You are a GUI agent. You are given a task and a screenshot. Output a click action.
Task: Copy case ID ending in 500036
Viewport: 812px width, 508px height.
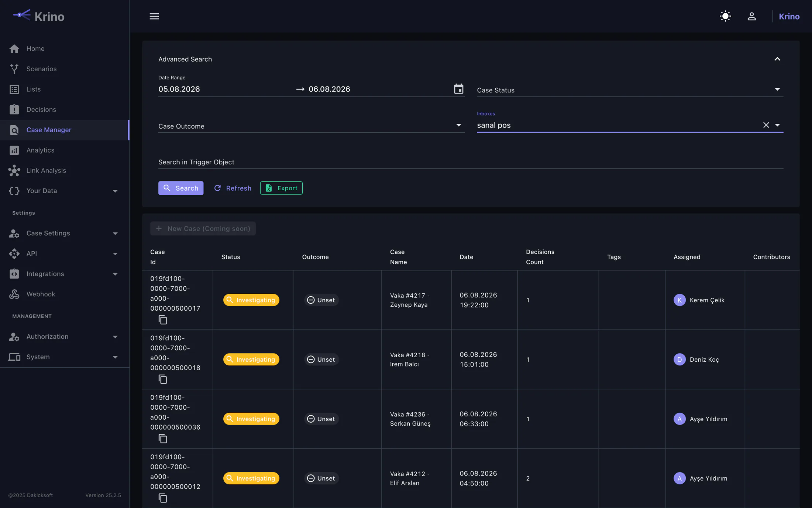click(x=163, y=439)
